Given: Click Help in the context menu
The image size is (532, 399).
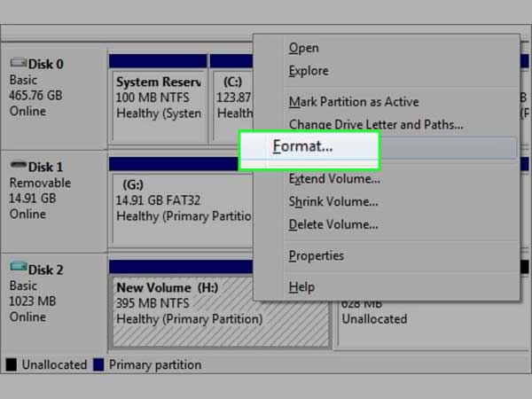Looking at the screenshot, I should (301, 287).
